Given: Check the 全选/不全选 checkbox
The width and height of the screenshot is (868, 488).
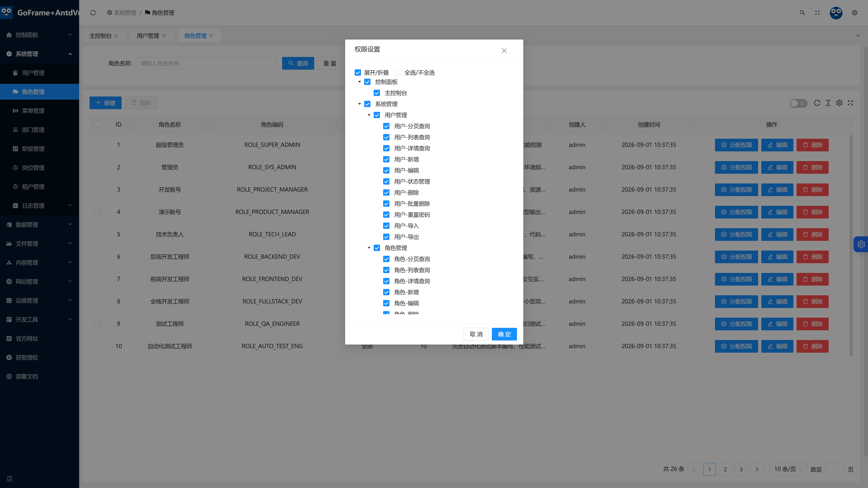Looking at the screenshot, I should (x=398, y=72).
